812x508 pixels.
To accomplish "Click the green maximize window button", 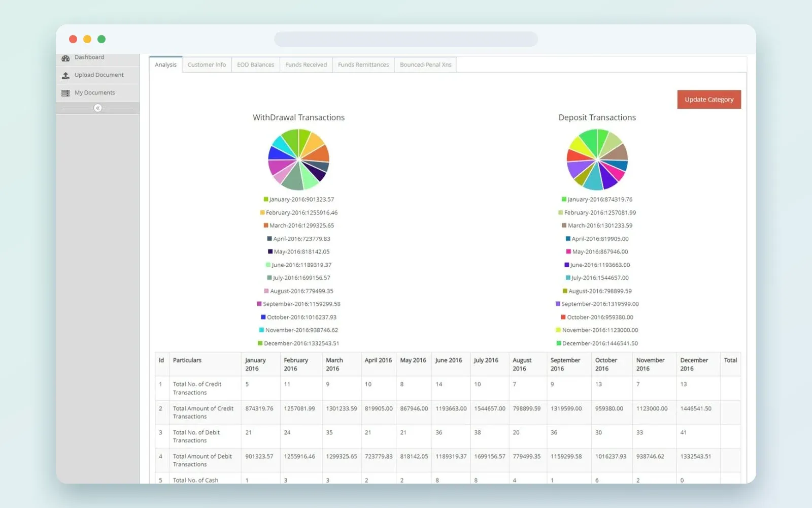I will click(x=101, y=39).
